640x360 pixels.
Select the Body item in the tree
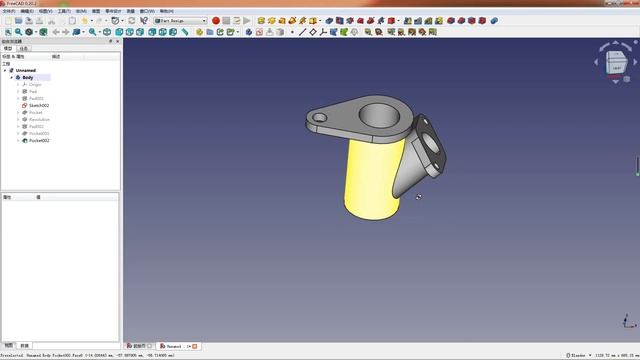28,78
